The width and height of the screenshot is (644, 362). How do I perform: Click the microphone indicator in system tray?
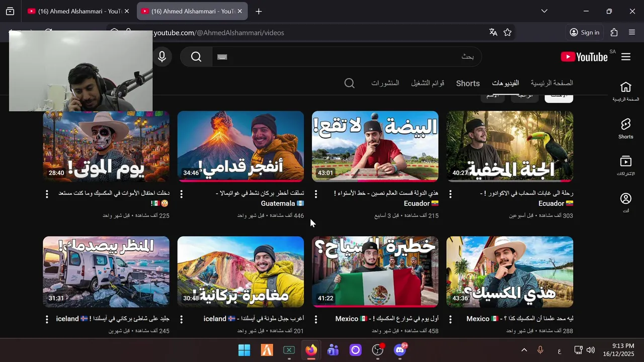click(x=540, y=350)
